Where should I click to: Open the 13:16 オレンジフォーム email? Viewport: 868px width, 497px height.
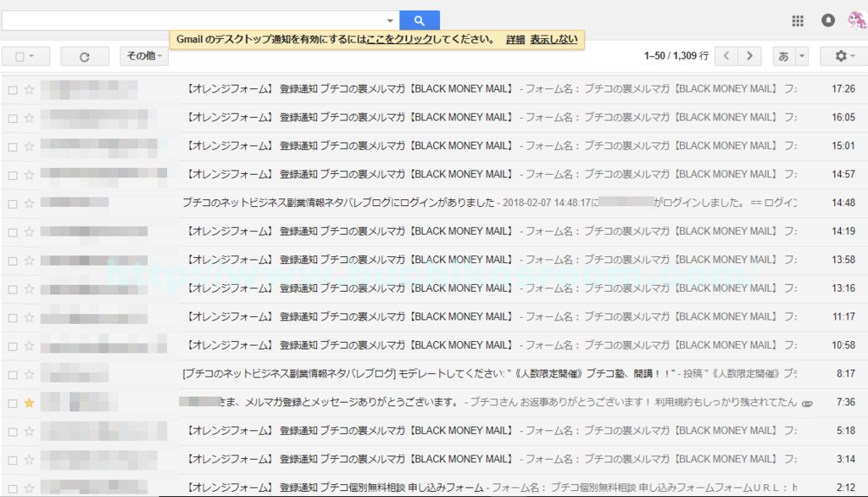pos(434,288)
